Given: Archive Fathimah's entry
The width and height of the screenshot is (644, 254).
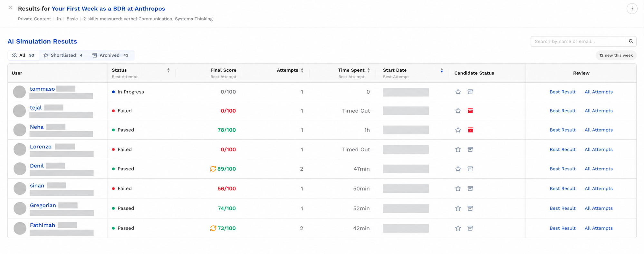Looking at the screenshot, I should pyautogui.click(x=470, y=228).
